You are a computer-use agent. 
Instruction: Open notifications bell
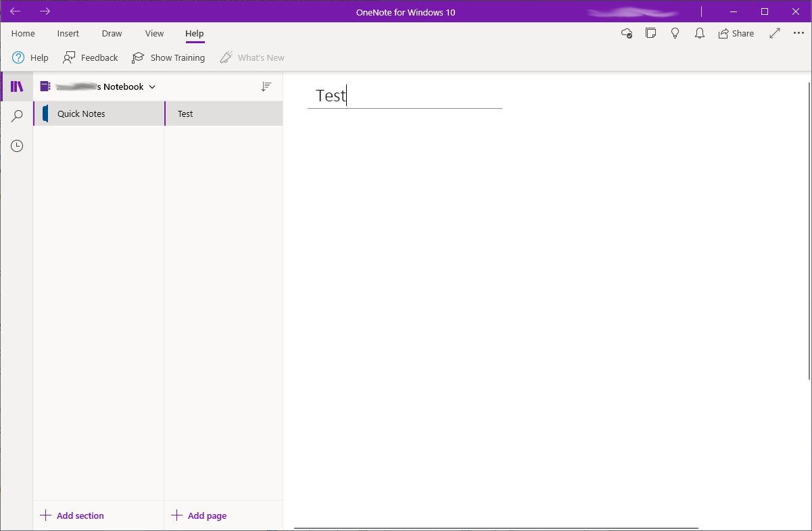[x=700, y=33]
